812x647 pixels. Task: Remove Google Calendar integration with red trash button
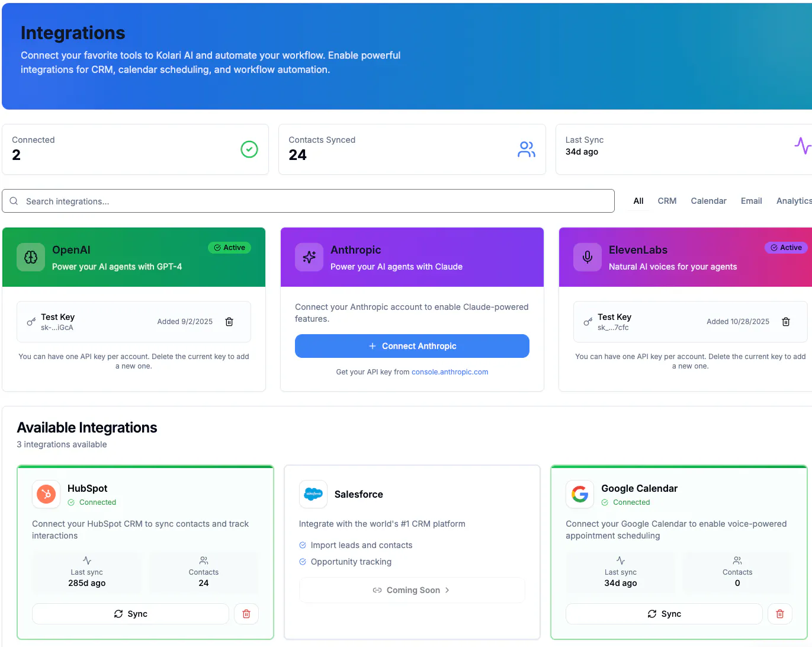point(780,614)
